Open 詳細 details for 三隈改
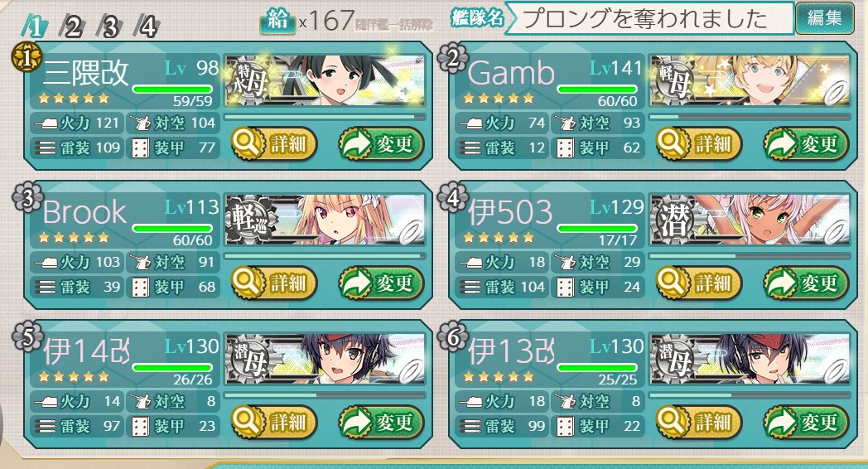Image resolution: width=868 pixels, height=469 pixels. pos(273,144)
